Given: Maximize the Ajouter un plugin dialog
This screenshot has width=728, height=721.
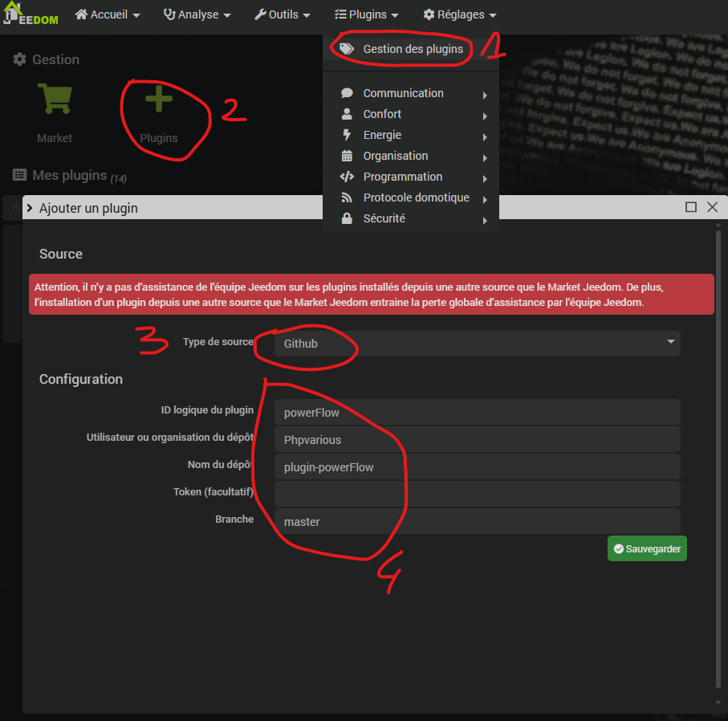Looking at the screenshot, I should click(x=691, y=207).
